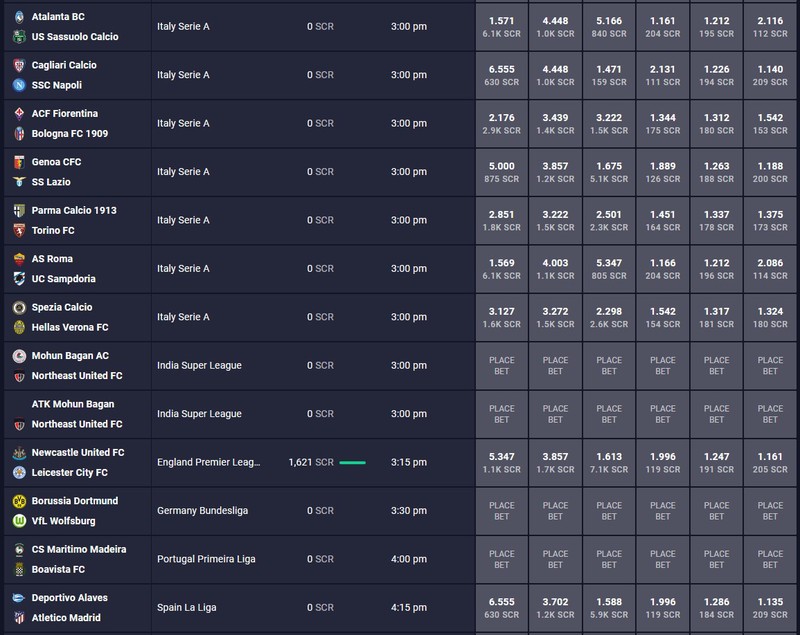Select the 6.555 odds in the Cagliari row

pos(502,75)
